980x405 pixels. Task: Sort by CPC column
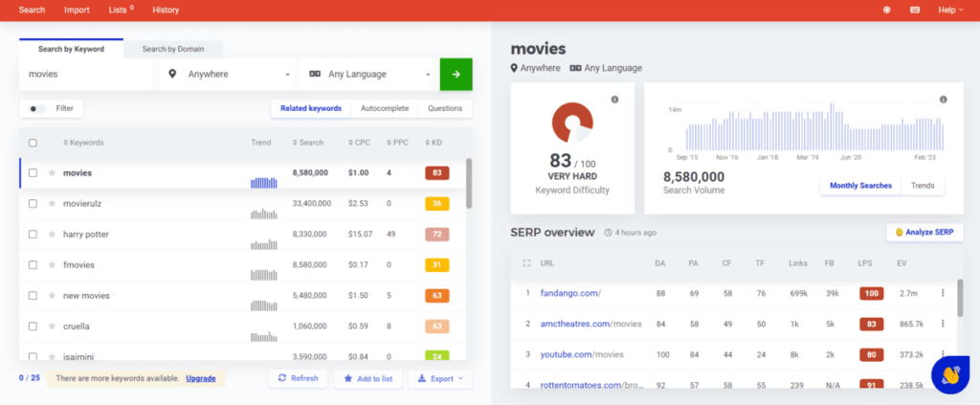click(x=360, y=143)
